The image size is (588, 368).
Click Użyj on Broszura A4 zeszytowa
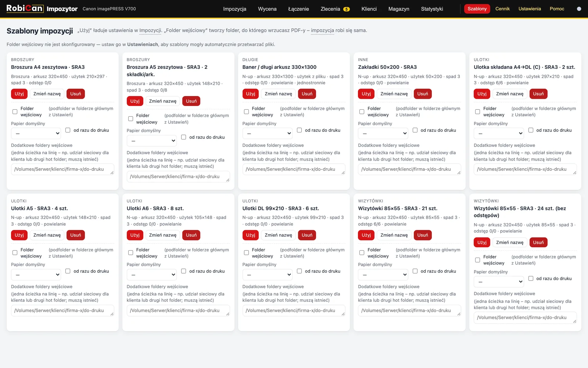[19, 94]
